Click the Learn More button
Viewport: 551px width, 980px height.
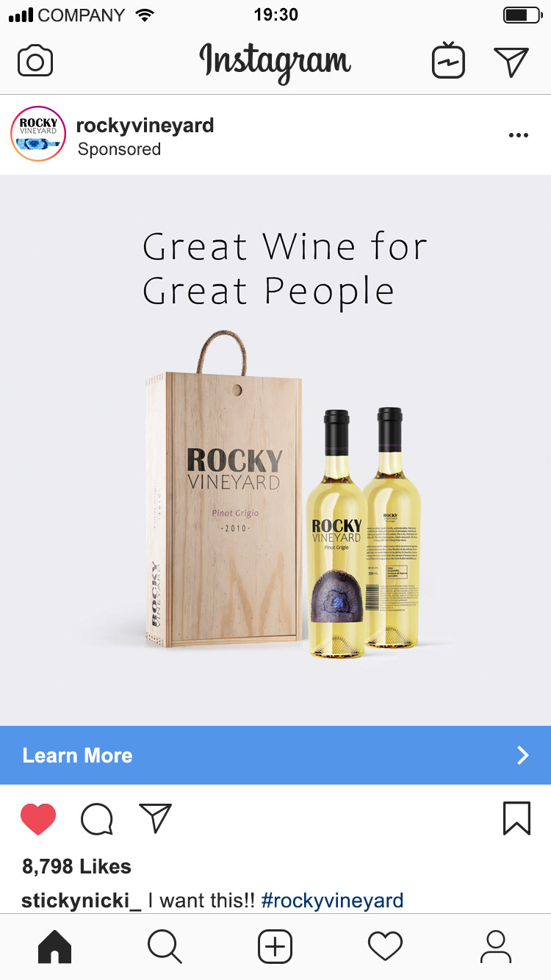(x=275, y=755)
